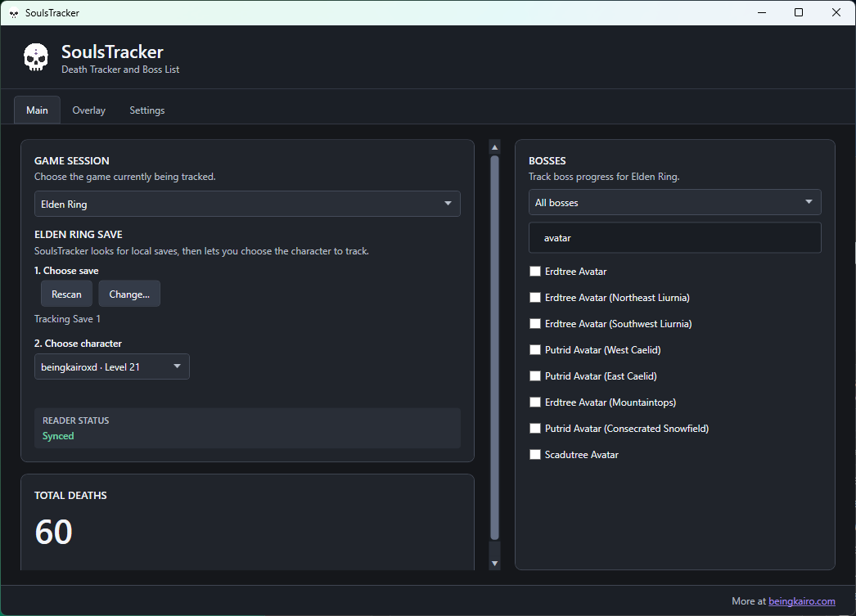Viewport: 856px width, 616px height.
Task: Click the scrollbar up arrow
Action: click(494, 147)
